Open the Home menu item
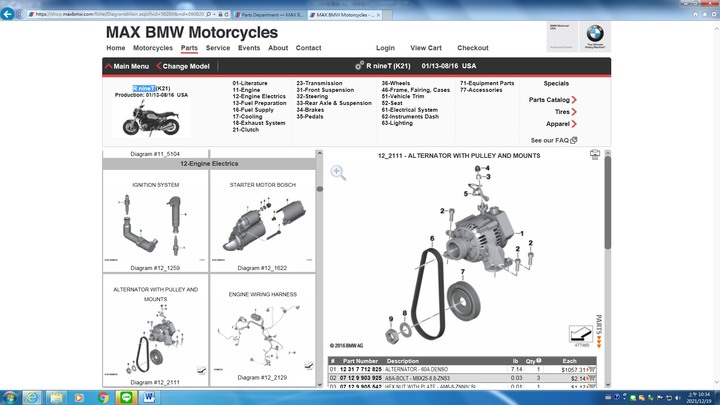The image size is (720, 405). click(x=116, y=48)
